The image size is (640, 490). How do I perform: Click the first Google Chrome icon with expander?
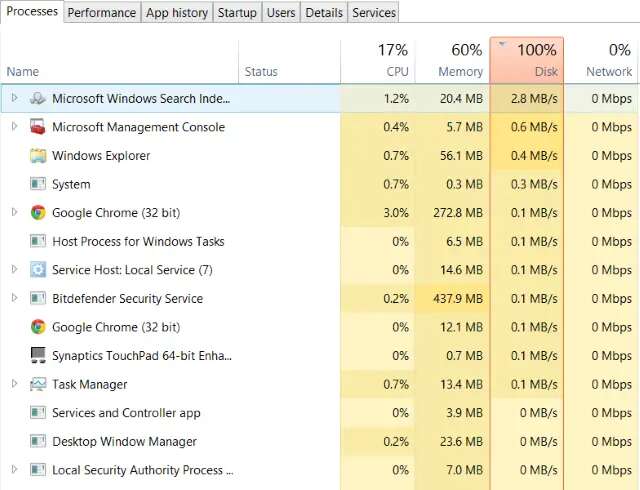[x=38, y=213]
